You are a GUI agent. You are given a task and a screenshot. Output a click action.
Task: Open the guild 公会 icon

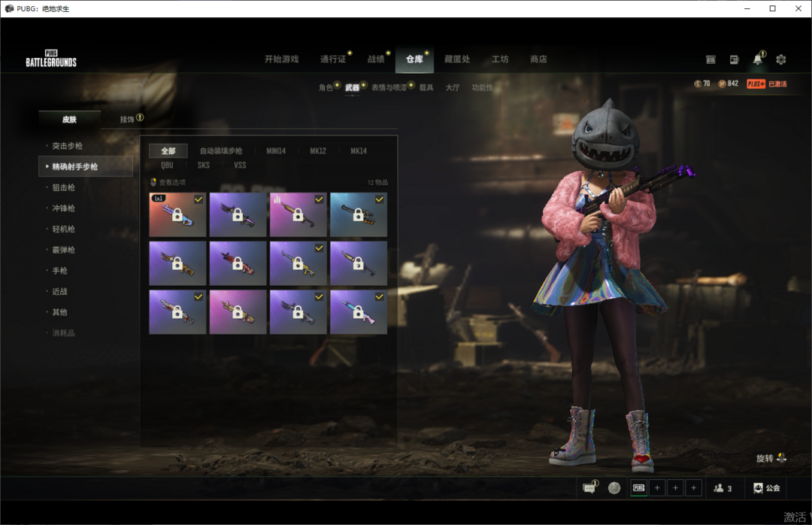(x=766, y=488)
